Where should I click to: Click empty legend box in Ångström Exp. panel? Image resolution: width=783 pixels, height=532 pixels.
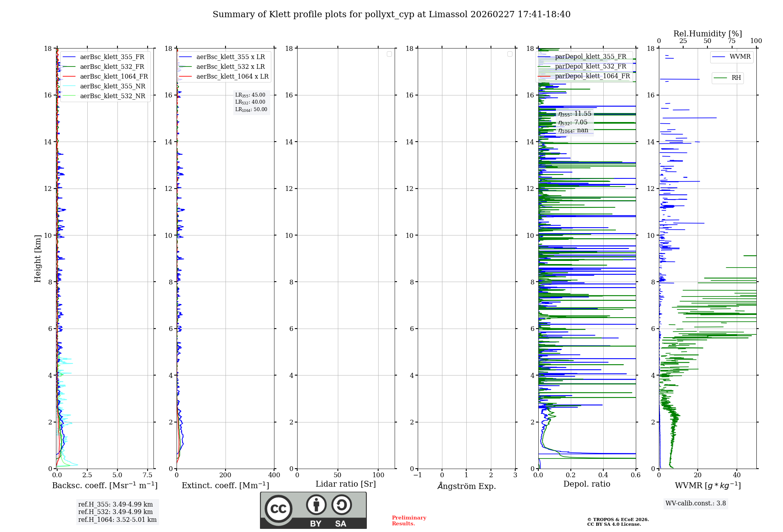(510, 54)
